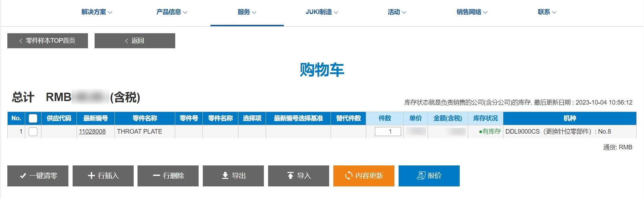Toggle the select-all checkbox in table header
Viewport: 644px width, 199px height.
[x=33, y=118]
